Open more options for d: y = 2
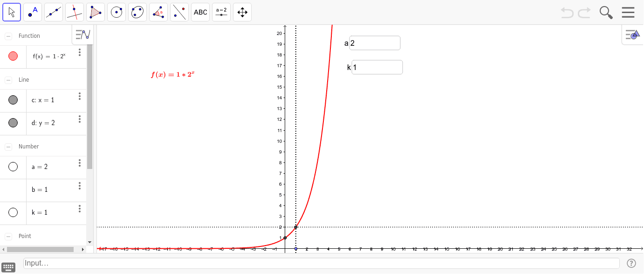 80,119
